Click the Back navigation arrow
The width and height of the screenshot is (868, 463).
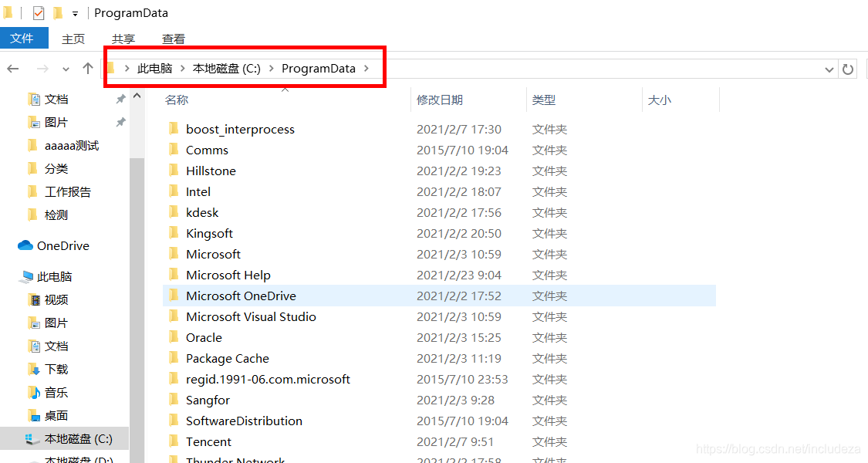tap(13, 69)
